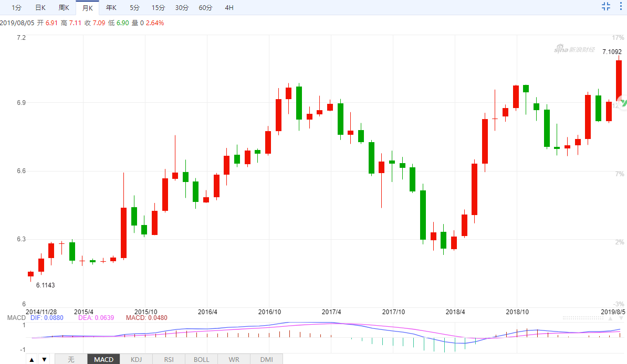Screen dimensions: 627x364
Task: Switch to the 1分 timeframe tab
Action: tap(16, 7)
